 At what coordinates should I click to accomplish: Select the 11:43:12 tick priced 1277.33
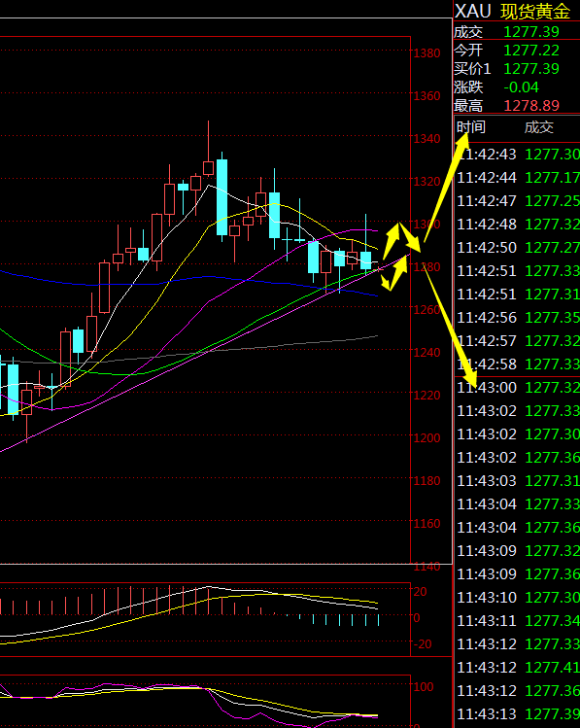[x=518, y=644]
